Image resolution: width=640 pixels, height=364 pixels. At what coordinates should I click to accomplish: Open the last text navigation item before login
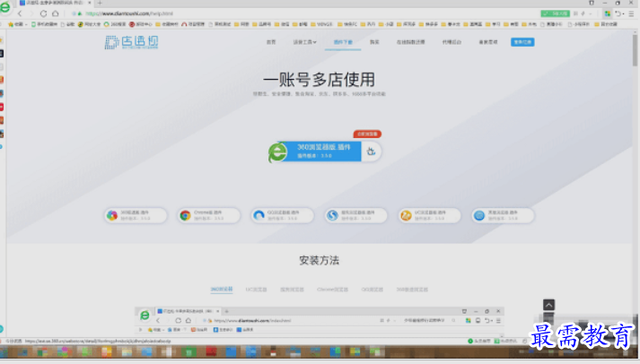pyautogui.click(x=487, y=42)
